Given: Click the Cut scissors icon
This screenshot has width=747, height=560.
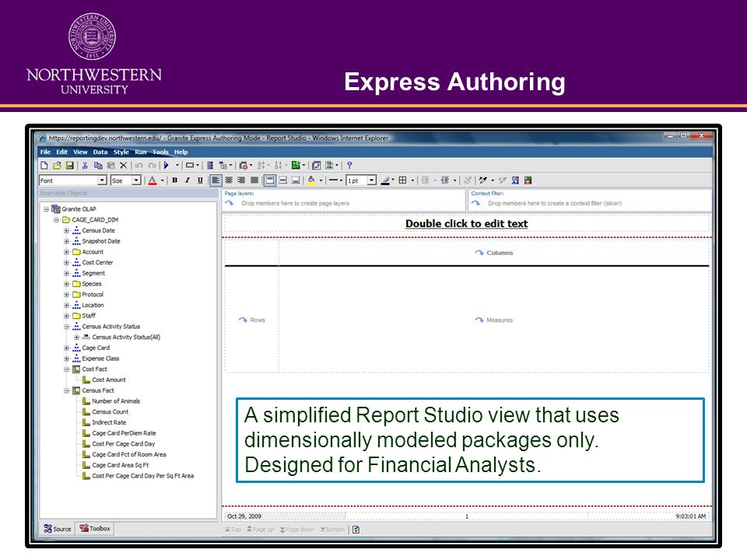Looking at the screenshot, I should point(85,165).
